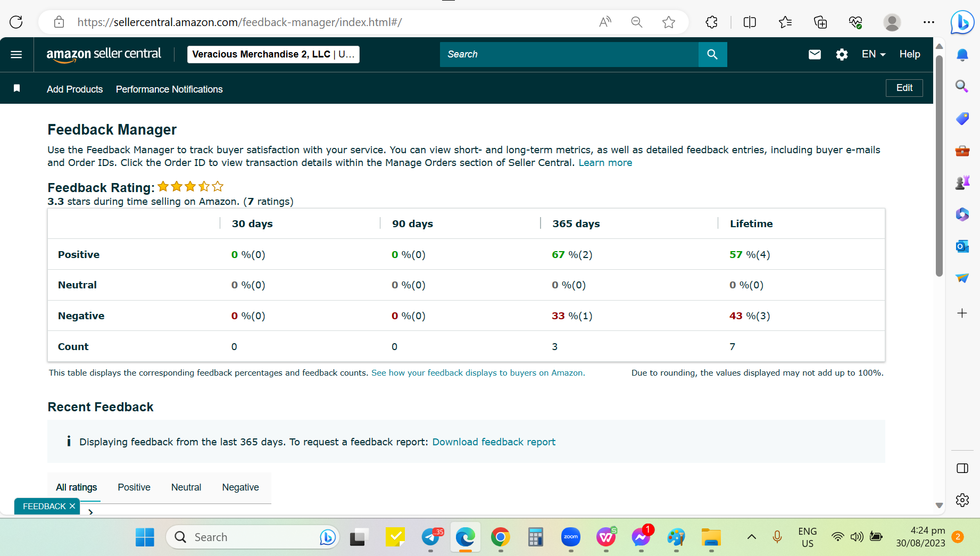Expand the system tray hidden icons chevron

752,537
